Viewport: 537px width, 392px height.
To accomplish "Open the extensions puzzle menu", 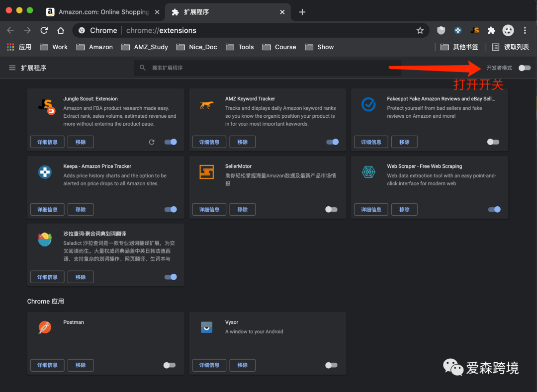I will click(491, 30).
